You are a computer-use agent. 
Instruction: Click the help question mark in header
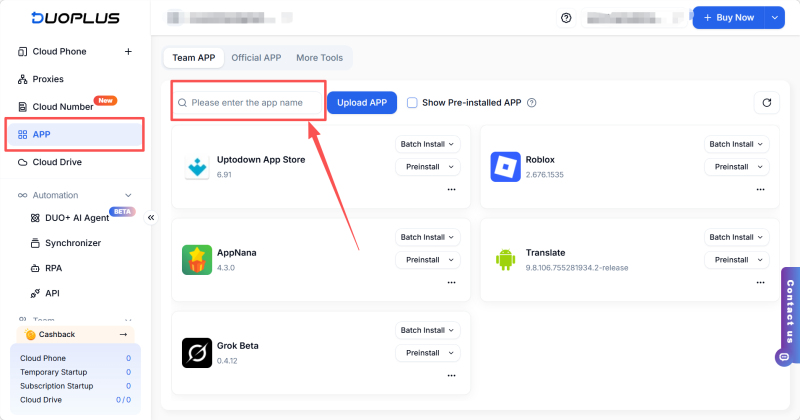point(566,18)
